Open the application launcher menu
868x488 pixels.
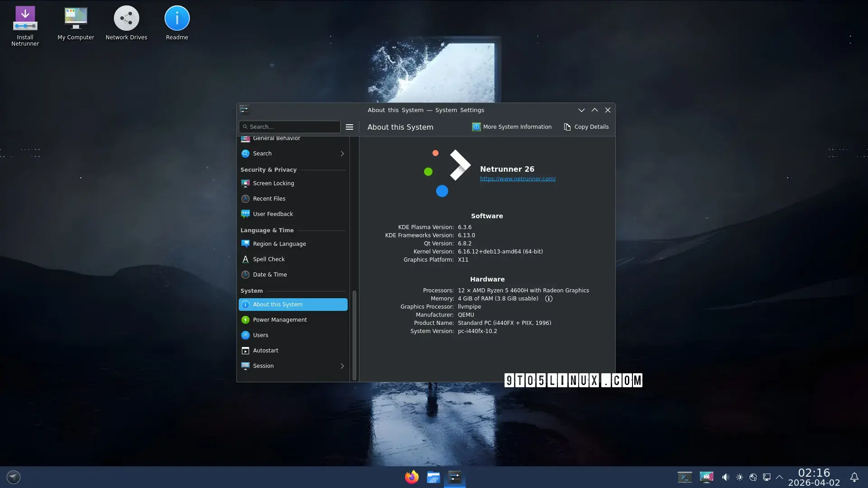tap(14, 477)
